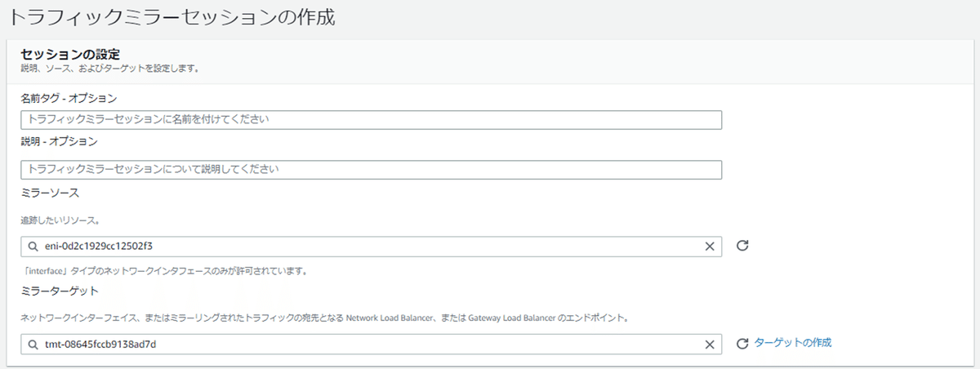
Task: Clear the mirror target tmt-08645fccb9138ad7d value
Action: coord(709,345)
